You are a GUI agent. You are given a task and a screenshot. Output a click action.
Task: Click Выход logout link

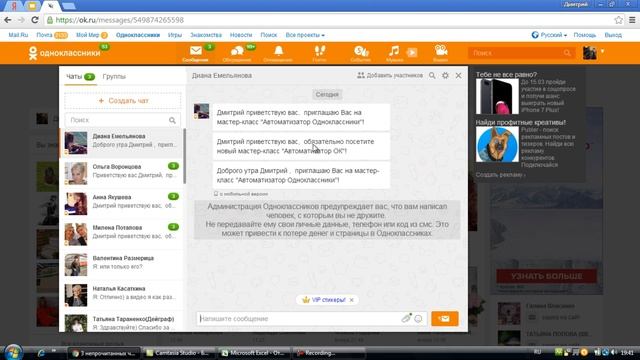(613, 35)
